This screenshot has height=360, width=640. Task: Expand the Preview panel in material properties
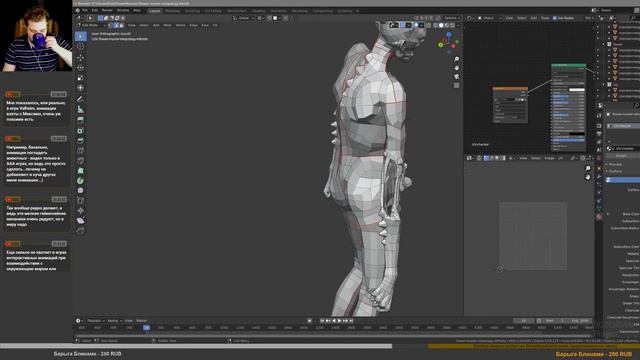click(x=615, y=164)
